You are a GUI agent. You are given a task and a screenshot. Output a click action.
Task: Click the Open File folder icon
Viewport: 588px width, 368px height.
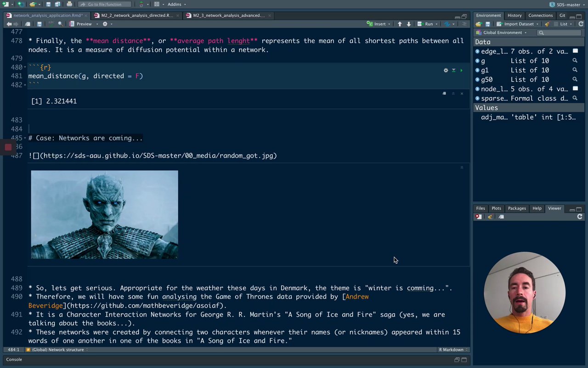click(x=32, y=4)
